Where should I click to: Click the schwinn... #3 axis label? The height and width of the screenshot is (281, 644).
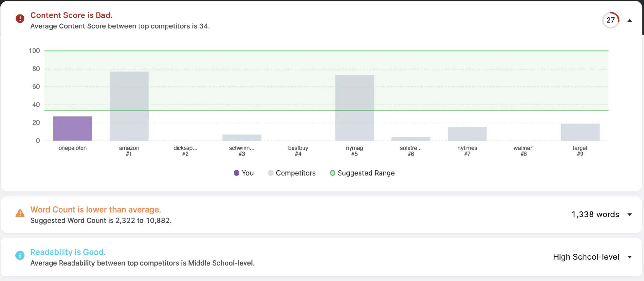pyautogui.click(x=242, y=151)
